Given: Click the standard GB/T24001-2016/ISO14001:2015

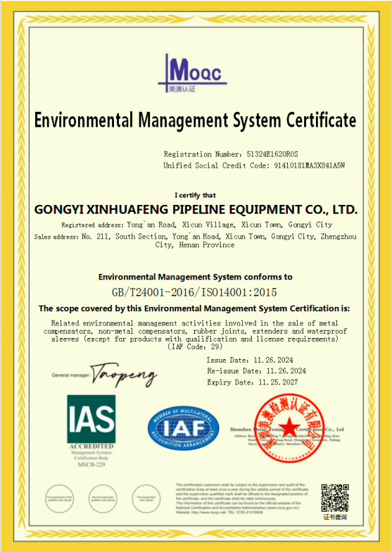Looking at the screenshot, I should (x=194, y=292).
